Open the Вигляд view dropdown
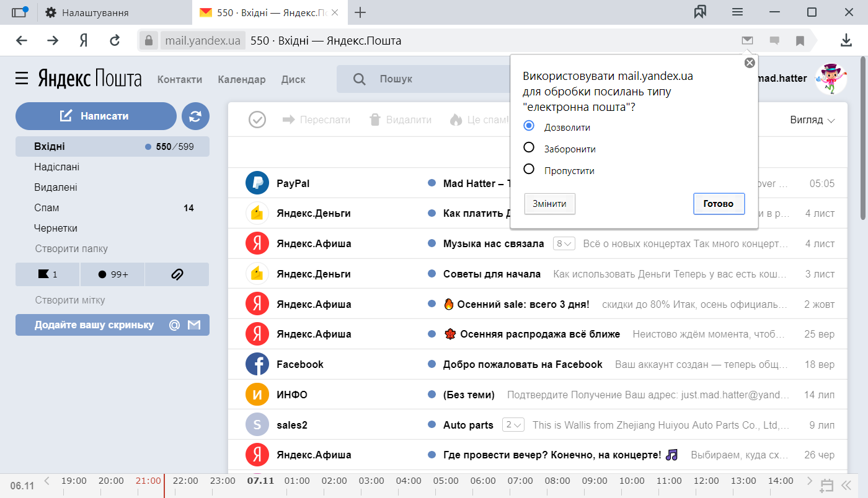The height and width of the screenshot is (498, 868). [x=813, y=120]
